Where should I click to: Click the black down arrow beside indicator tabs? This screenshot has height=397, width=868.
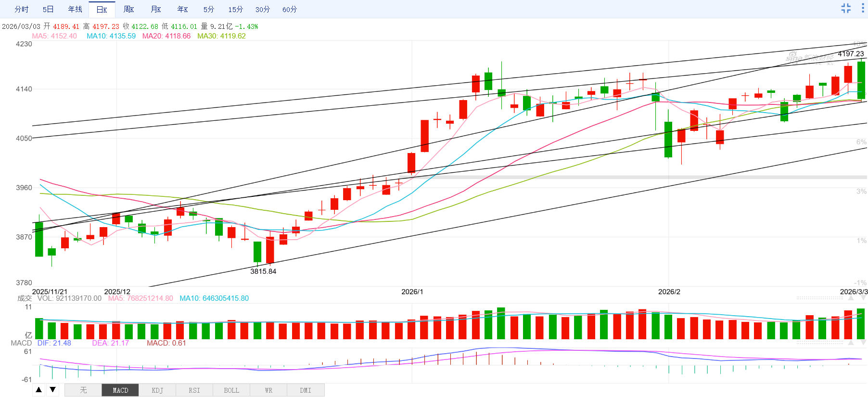53,390
